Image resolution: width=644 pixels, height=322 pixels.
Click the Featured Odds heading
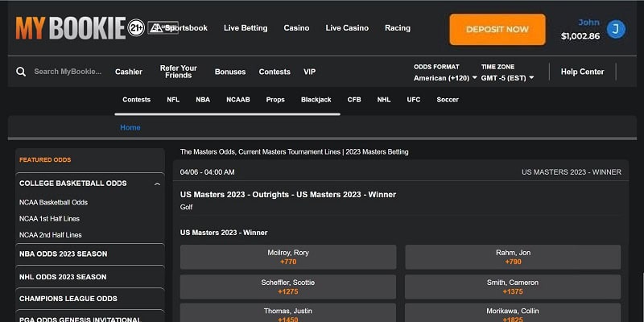coord(45,159)
